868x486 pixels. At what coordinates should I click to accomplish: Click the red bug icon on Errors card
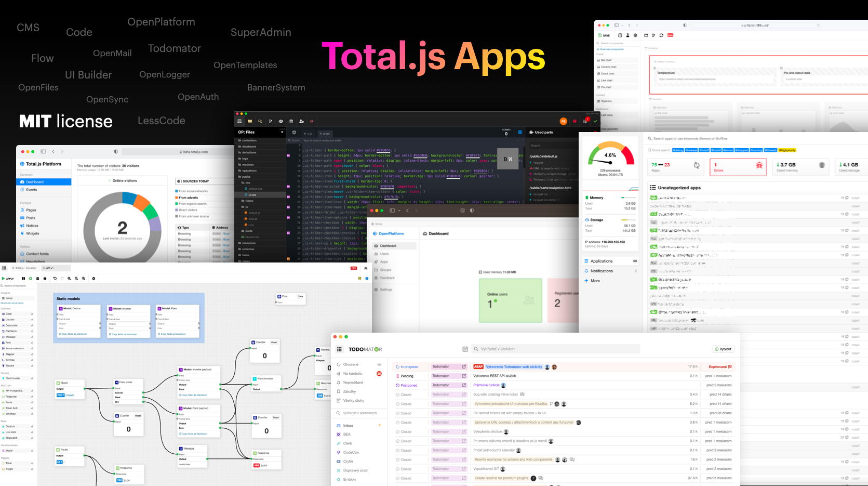click(759, 165)
